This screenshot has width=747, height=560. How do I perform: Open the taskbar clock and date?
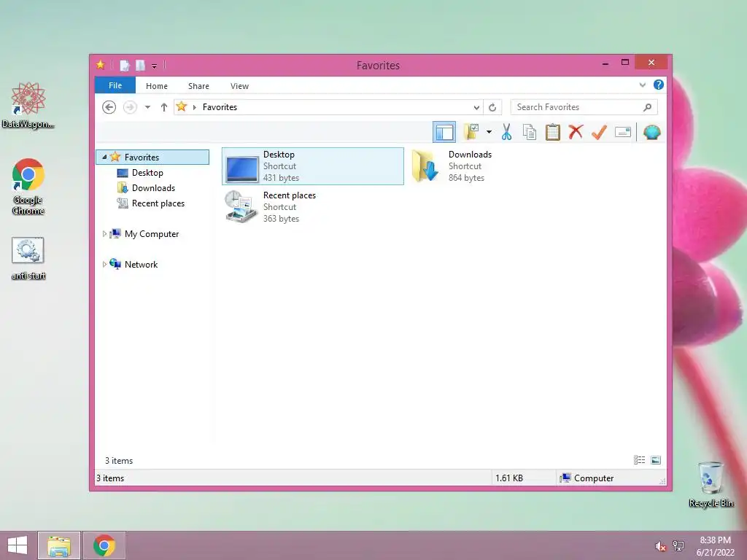pyautogui.click(x=716, y=546)
